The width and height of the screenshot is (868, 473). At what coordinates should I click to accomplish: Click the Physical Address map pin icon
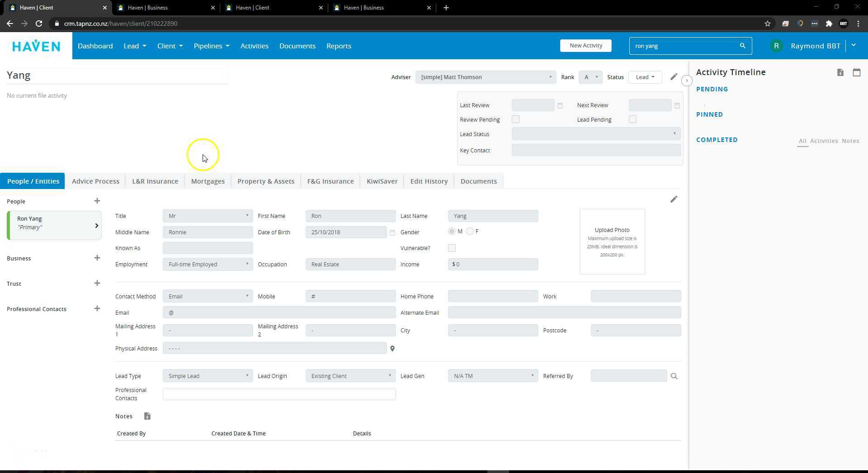click(x=392, y=349)
